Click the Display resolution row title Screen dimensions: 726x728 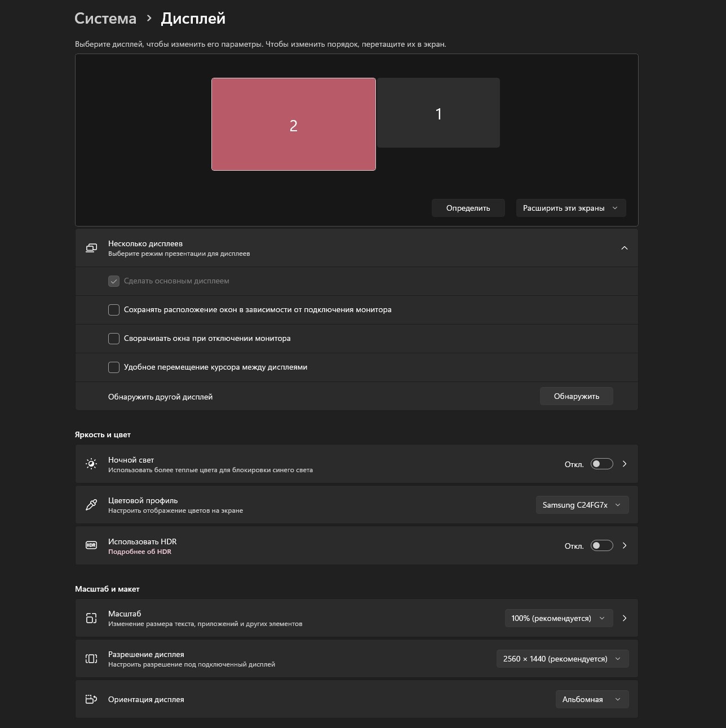pyautogui.click(x=146, y=654)
